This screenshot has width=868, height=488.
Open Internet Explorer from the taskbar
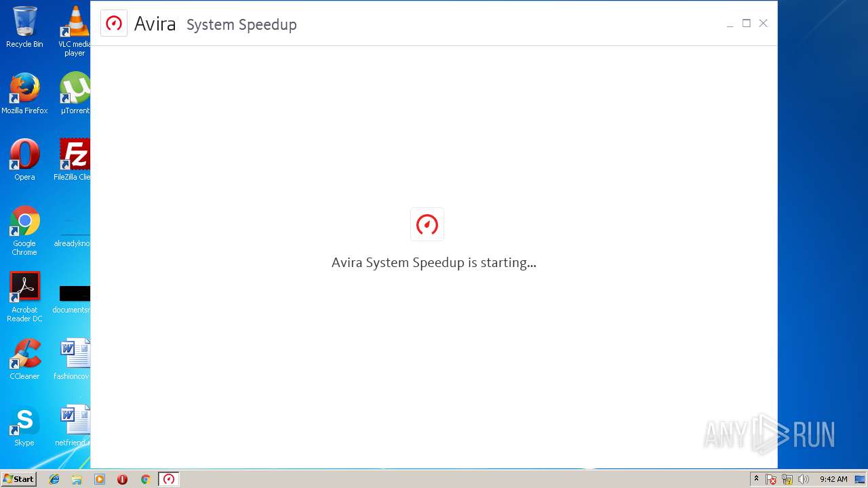[54, 479]
